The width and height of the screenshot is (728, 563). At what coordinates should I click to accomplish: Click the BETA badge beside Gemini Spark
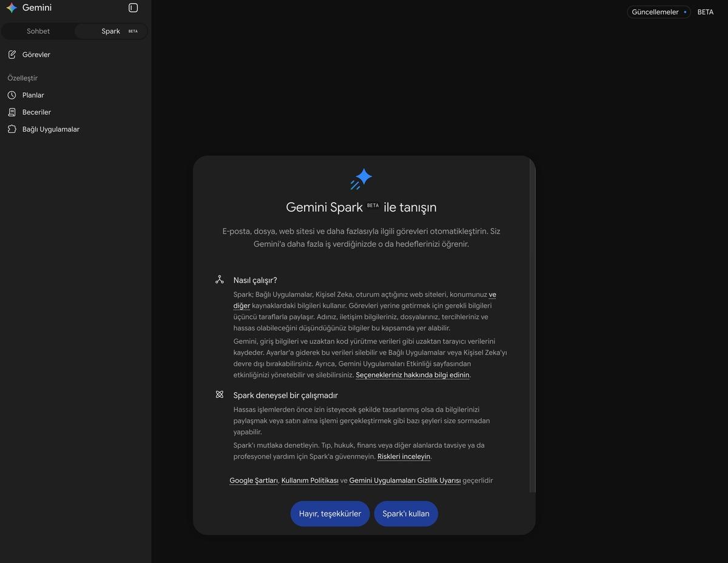pyautogui.click(x=372, y=206)
